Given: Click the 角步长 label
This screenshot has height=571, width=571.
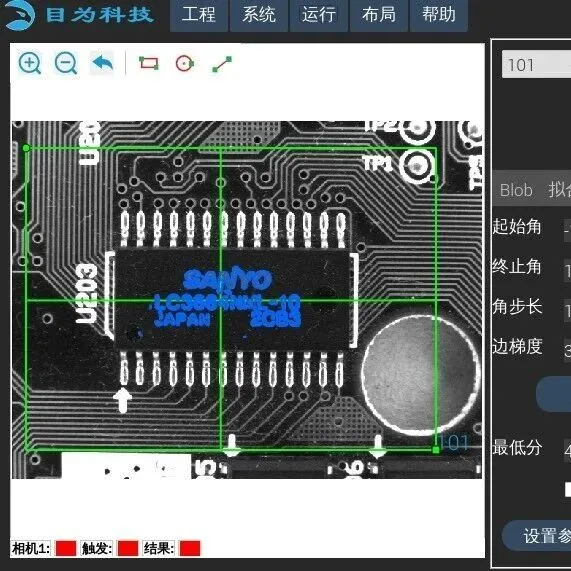Looking at the screenshot, I should pyautogui.click(x=517, y=307).
